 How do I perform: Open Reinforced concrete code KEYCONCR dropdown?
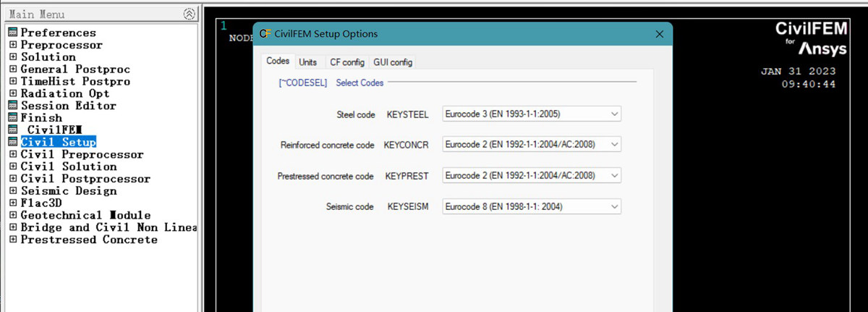tap(532, 145)
